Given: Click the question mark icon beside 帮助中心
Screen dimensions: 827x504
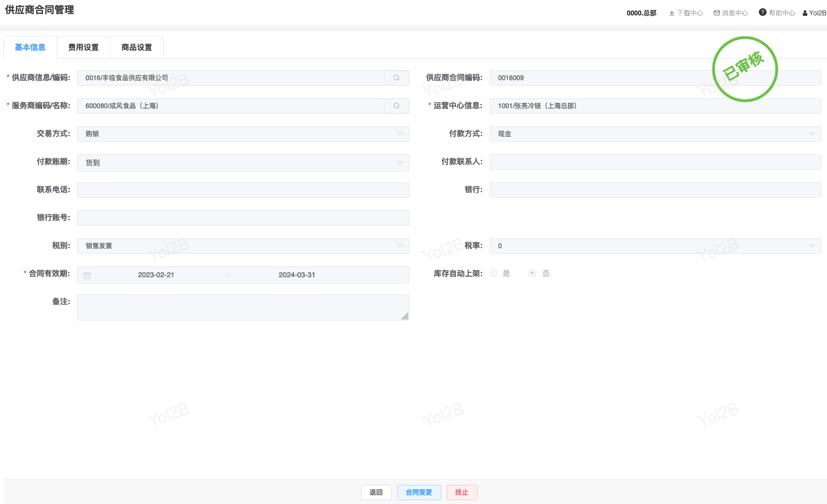Looking at the screenshot, I should click(x=763, y=13).
